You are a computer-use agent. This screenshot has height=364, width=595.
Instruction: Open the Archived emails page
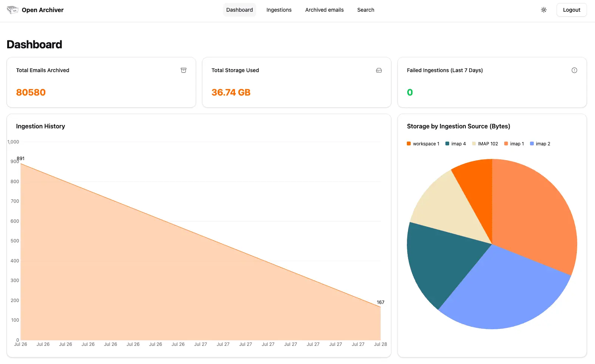pyautogui.click(x=324, y=10)
